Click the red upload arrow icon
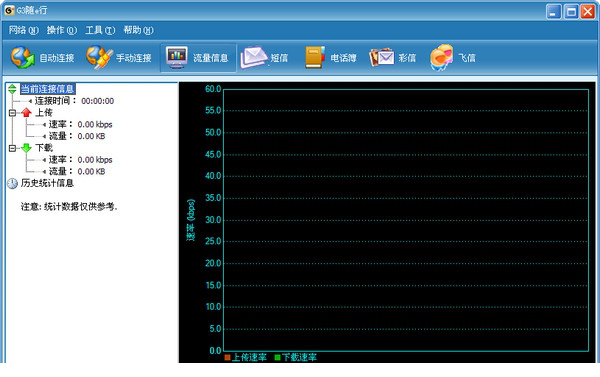This screenshot has height=377, width=600. tap(26, 113)
